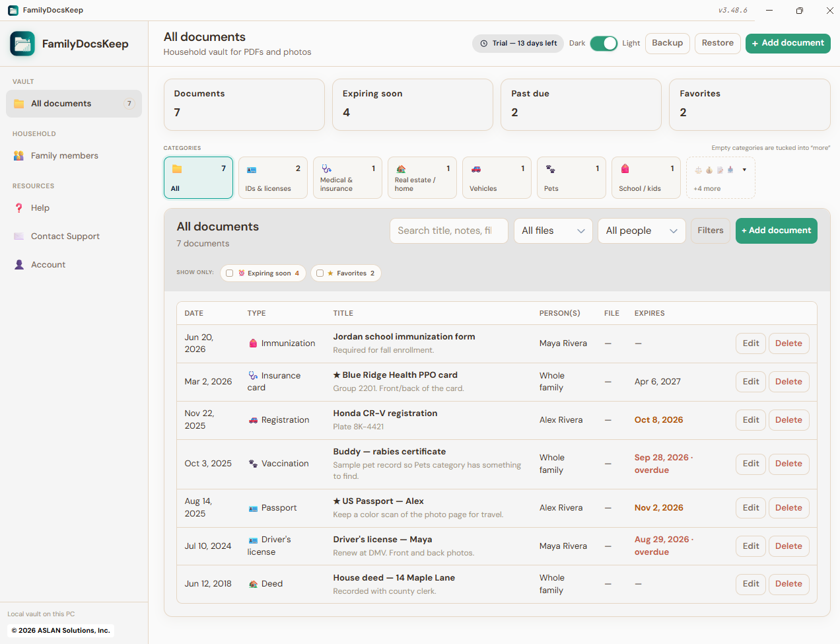Click the ID card icon in IDs & licenses
The image size is (840, 644).
click(252, 170)
